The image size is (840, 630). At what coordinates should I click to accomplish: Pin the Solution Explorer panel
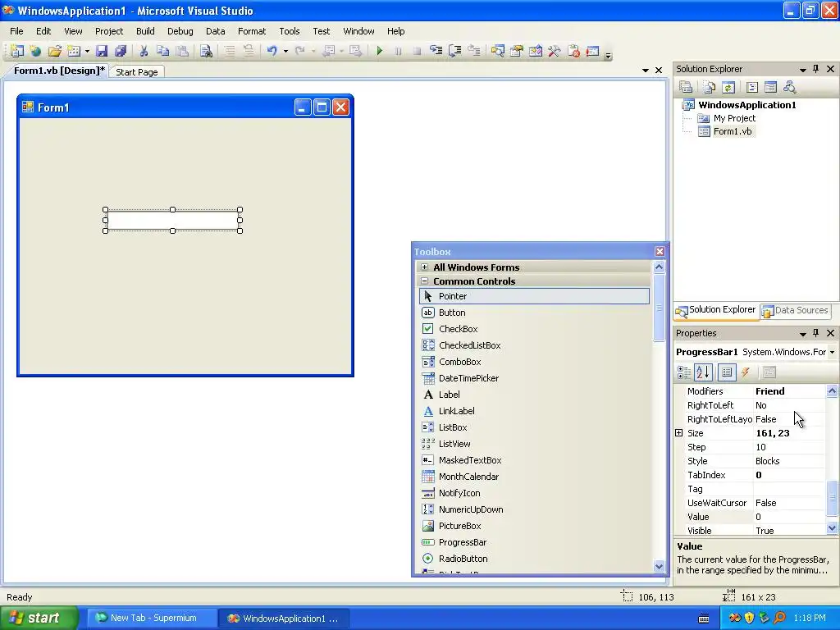pos(815,69)
